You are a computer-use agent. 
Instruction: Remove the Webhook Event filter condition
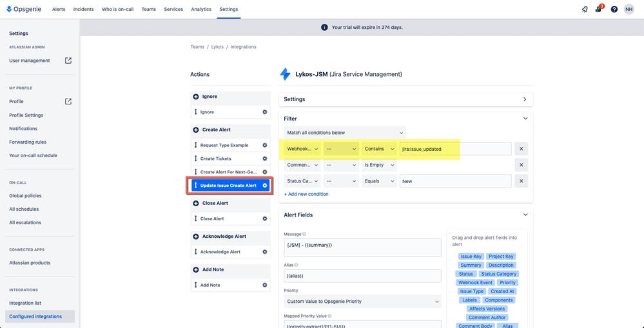pos(522,149)
